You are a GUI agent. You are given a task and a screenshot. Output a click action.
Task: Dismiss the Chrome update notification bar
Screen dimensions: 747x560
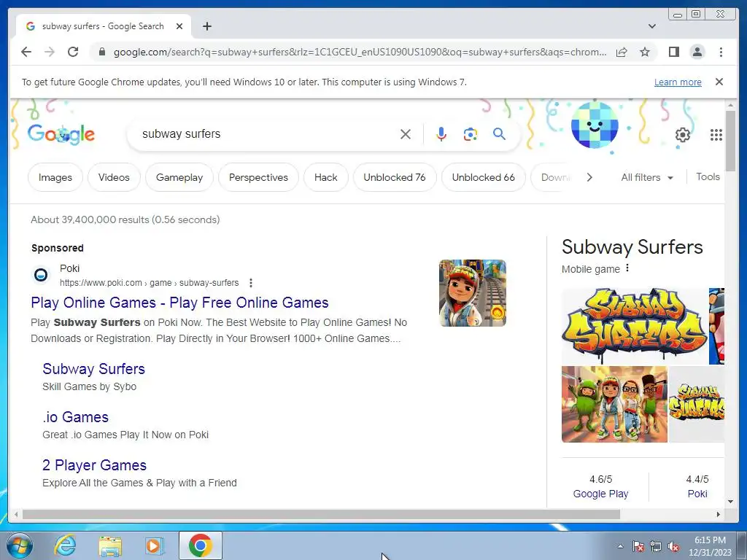[x=719, y=82]
